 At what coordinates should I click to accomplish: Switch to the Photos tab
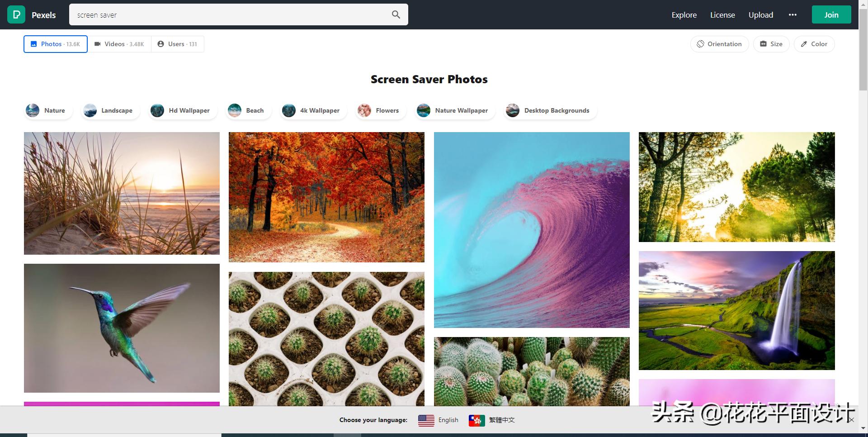pos(56,44)
